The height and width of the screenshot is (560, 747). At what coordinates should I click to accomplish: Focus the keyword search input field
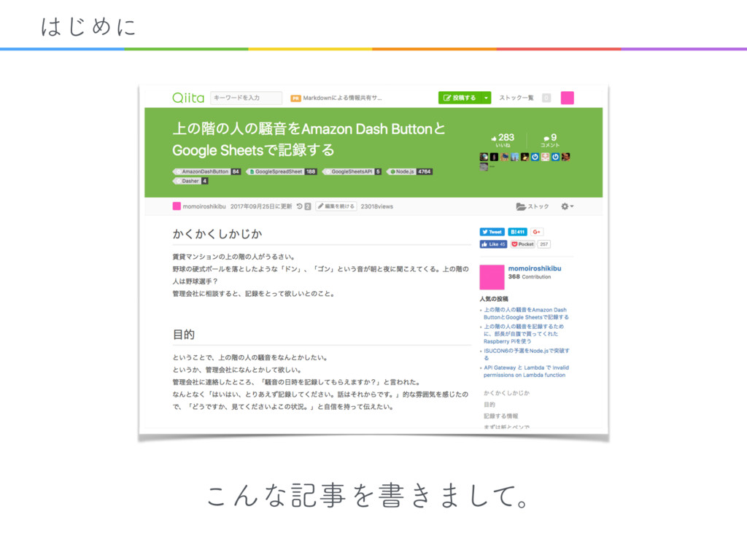(247, 98)
